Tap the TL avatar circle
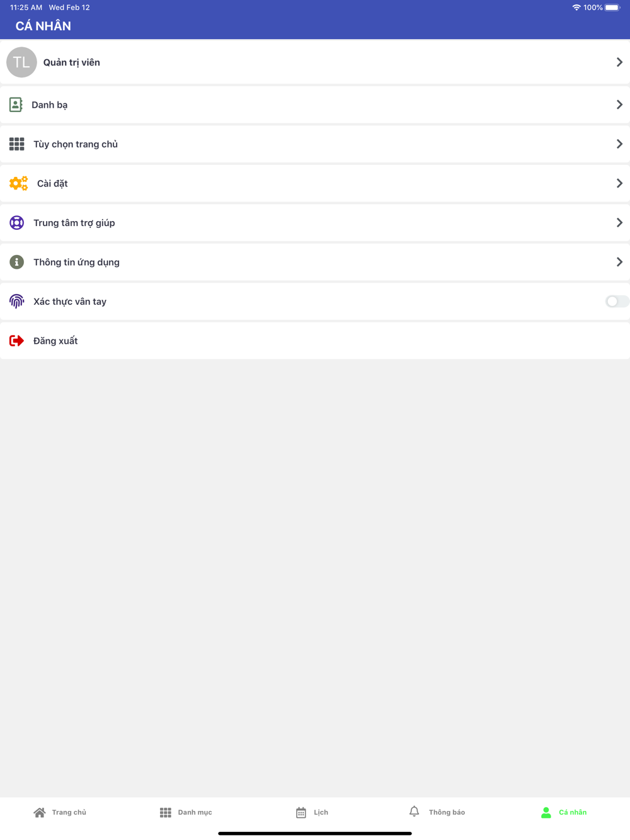 21,62
